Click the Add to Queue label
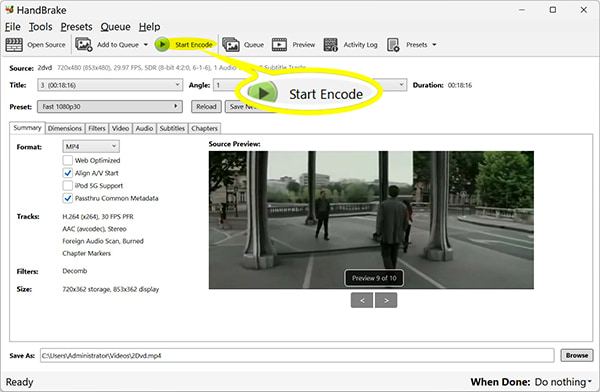 click(x=118, y=45)
